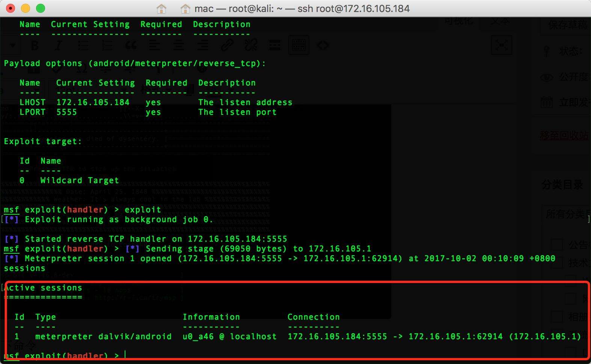The height and width of the screenshot is (364, 591).
Task: Click the 'Information' column header
Action: pyautogui.click(x=211, y=317)
